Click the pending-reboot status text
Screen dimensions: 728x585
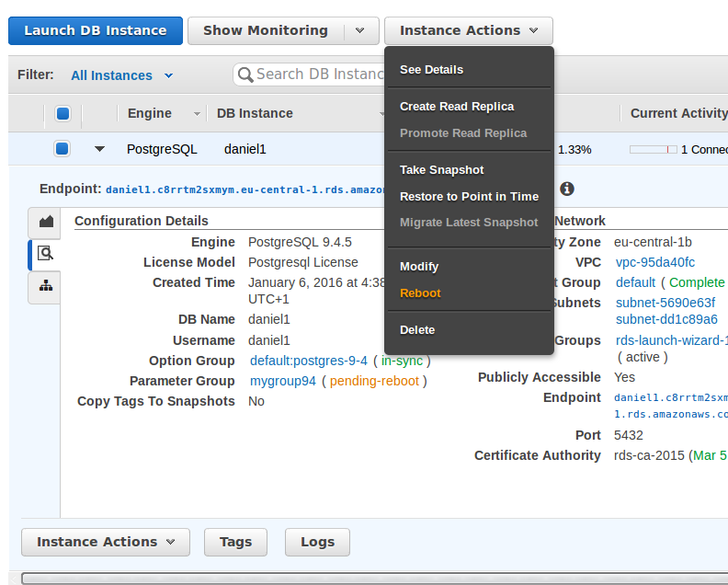pos(374,381)
